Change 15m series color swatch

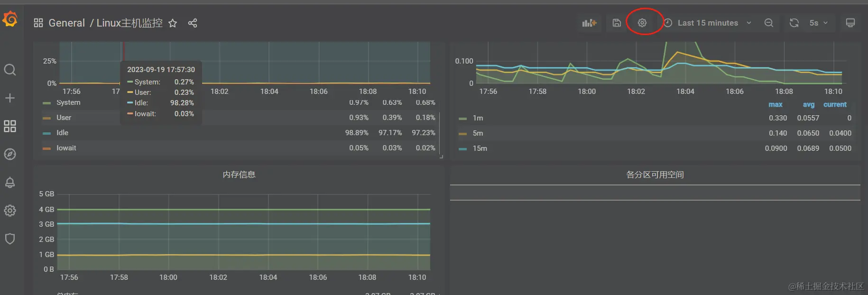(463, 149)
